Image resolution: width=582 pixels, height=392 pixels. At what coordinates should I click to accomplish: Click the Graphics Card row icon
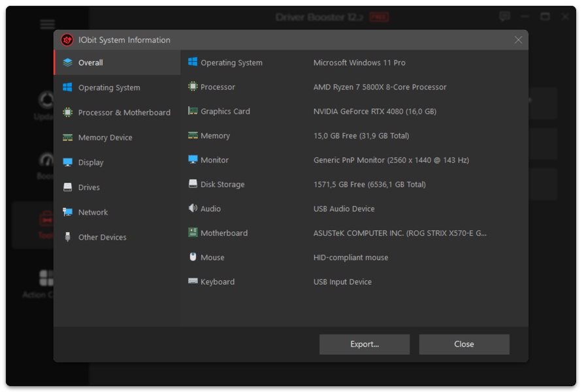pos(193,111)
